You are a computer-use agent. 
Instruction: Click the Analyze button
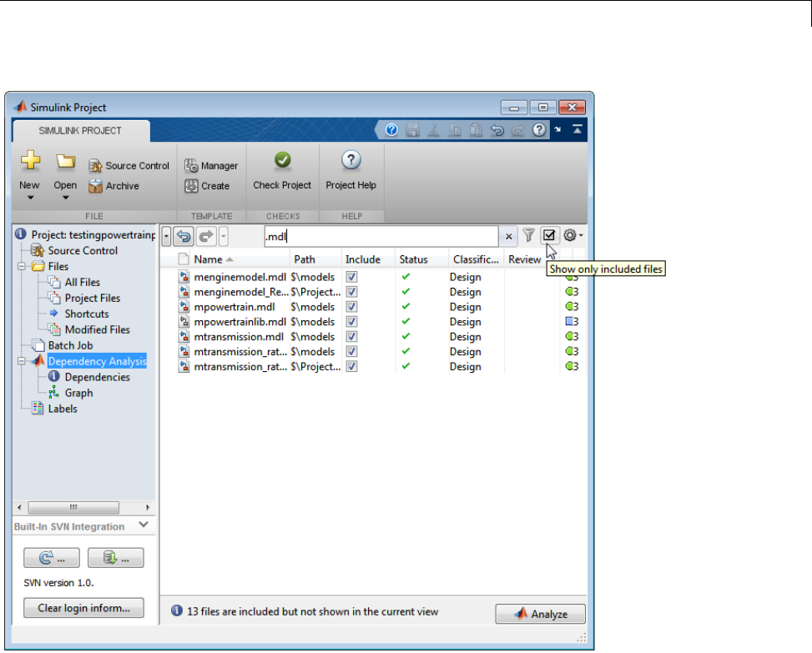click(x=540, y=614)
